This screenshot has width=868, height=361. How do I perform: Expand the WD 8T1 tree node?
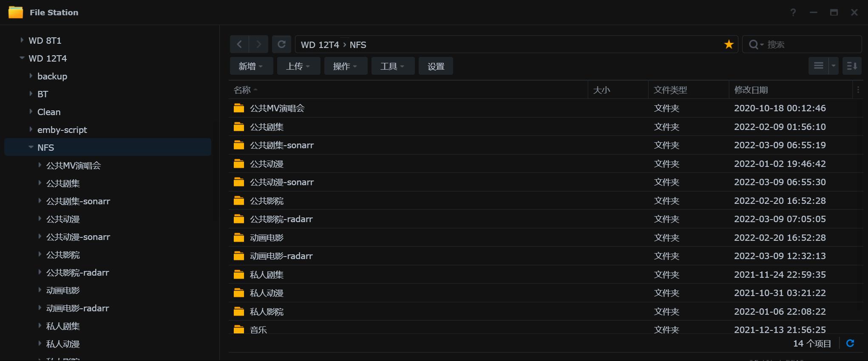tap(22, 40)
